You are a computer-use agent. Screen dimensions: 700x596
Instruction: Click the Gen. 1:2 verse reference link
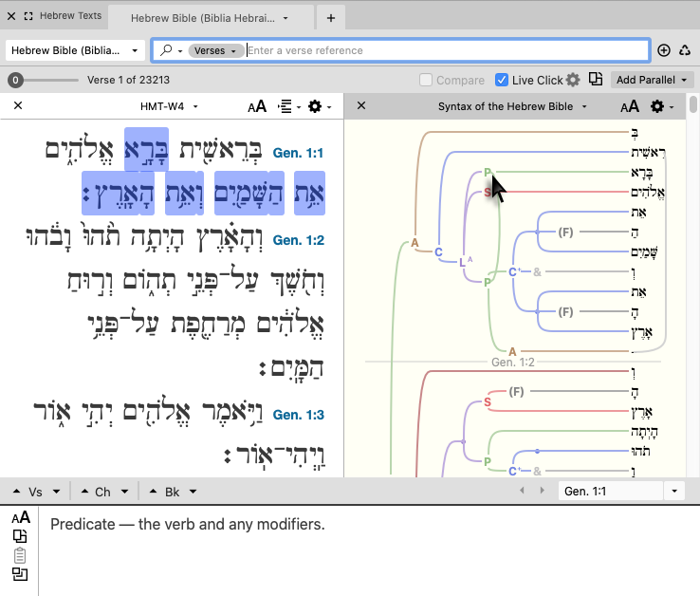tap(299, 240)
